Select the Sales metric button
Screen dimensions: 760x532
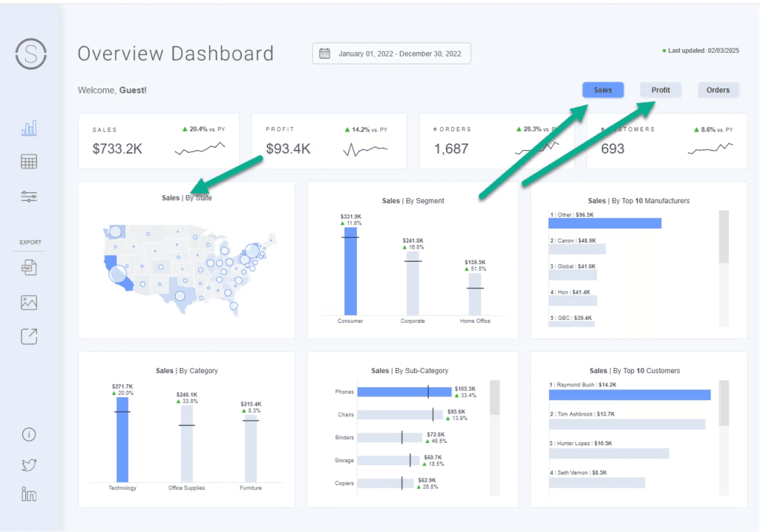(603, 91)
